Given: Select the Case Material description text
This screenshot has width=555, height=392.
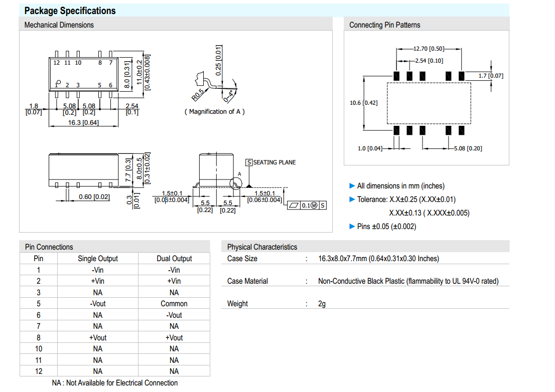Looking at the screenshot, I should click(x=408, y=281).
